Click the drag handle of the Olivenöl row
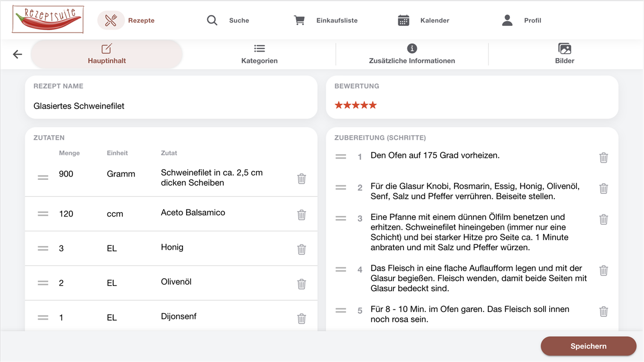Viewport: 644px width, 362px height. coord(43,283)
